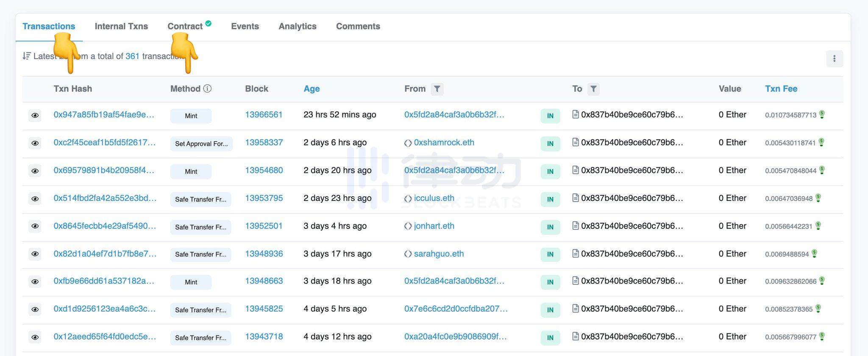Screen dimensions: 868x356
Task: Toggle the eye preview for transaction 0x12aeed65f64fd0edc5e
Action: coord(35,337)
